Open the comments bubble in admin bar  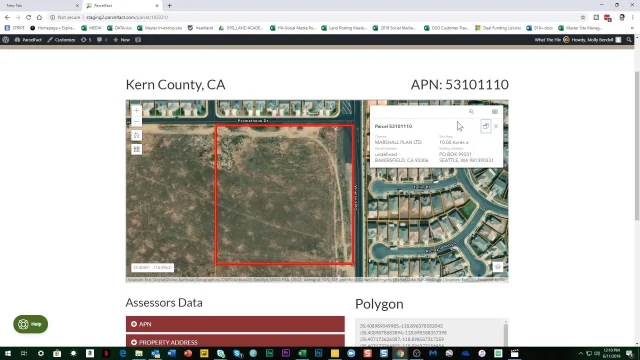102,40
